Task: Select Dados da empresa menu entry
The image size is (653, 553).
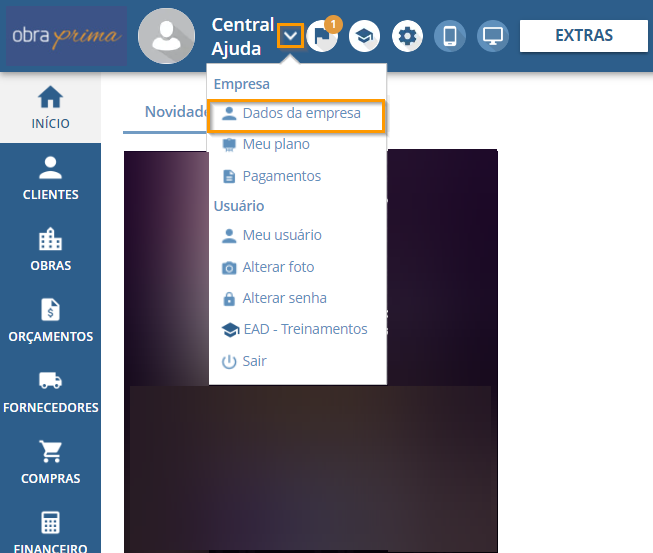Action: pyautogui.click(x=296, y=114)
